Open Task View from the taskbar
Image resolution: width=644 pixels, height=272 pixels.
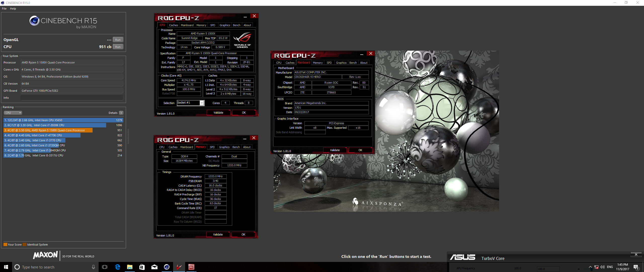pyautogui.click(x=105, y=267)
